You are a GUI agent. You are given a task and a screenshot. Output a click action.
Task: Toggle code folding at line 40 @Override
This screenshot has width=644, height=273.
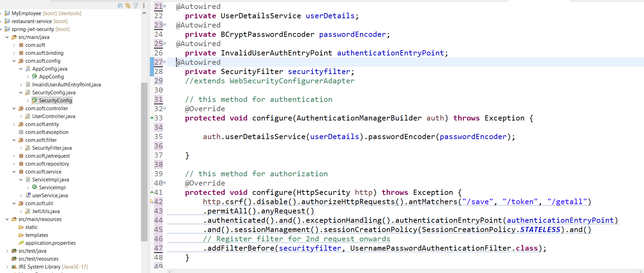tap(165, 183)
